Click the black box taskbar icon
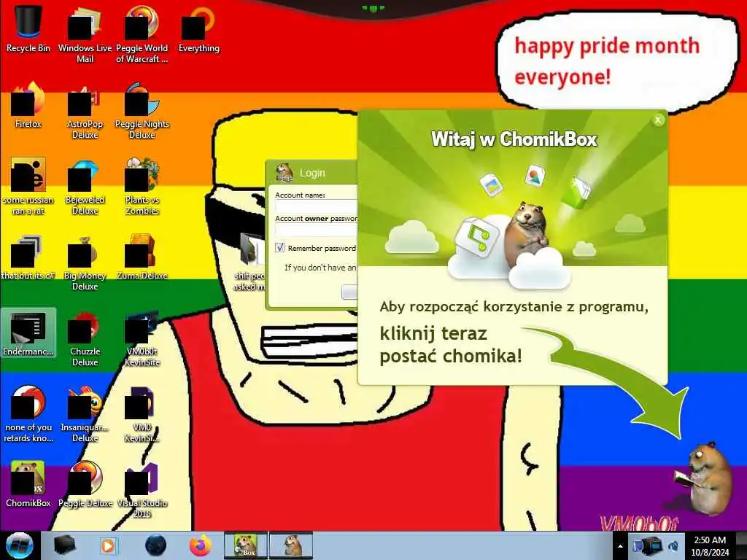The height and width of the screenshot is (560, 747). 65,545
